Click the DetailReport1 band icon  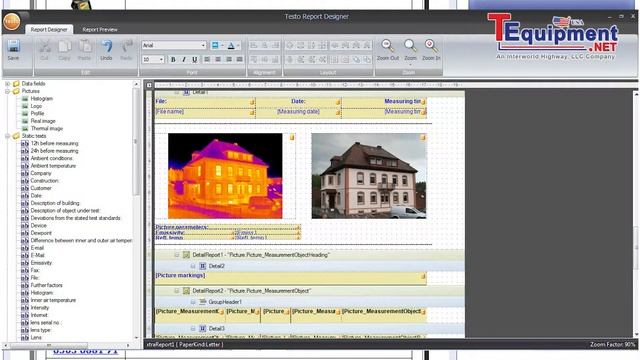pos(186,255)
